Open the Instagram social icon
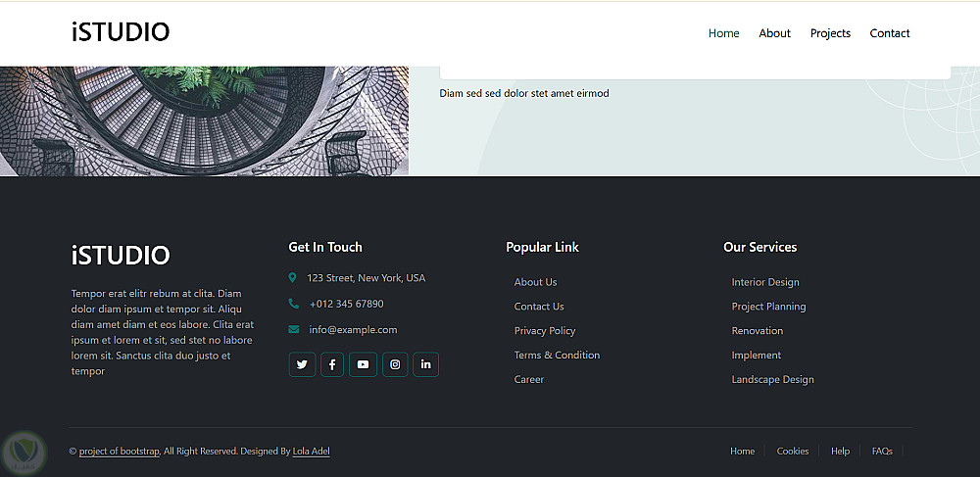 click(395, 364)
